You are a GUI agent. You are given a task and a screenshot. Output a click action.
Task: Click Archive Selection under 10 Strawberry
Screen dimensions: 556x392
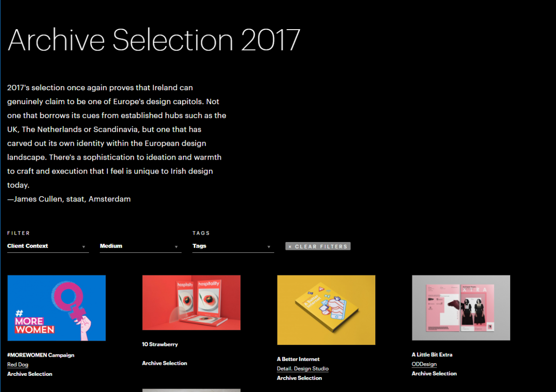164,363
